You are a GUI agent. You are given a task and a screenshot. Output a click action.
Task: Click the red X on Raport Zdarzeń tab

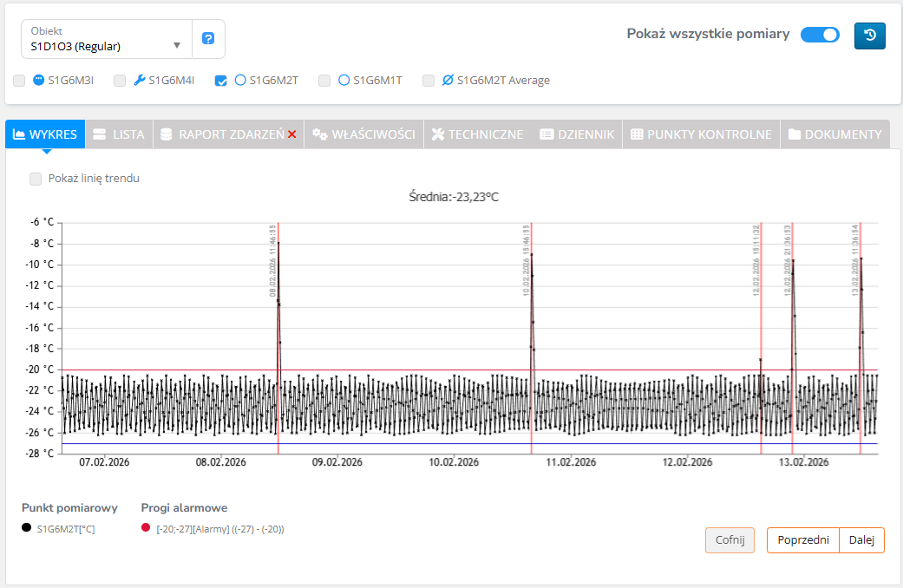pyautogui.click(x=292, y=134)
